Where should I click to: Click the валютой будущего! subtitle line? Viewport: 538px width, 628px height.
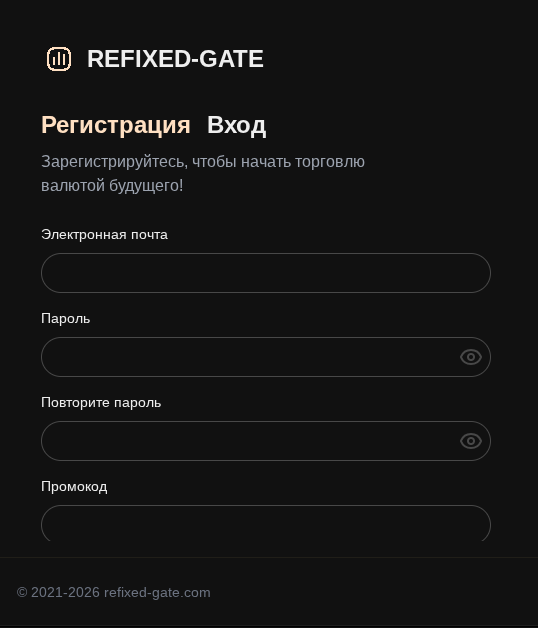tap(112, 185)
